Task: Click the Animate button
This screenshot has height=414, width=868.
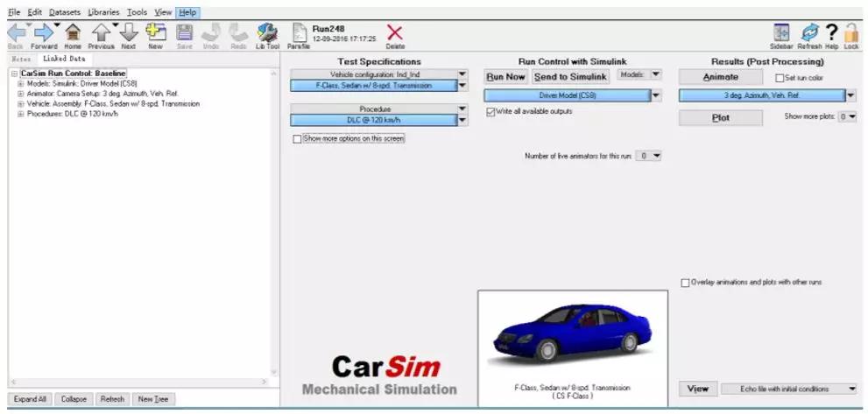Action: (721, 78)
